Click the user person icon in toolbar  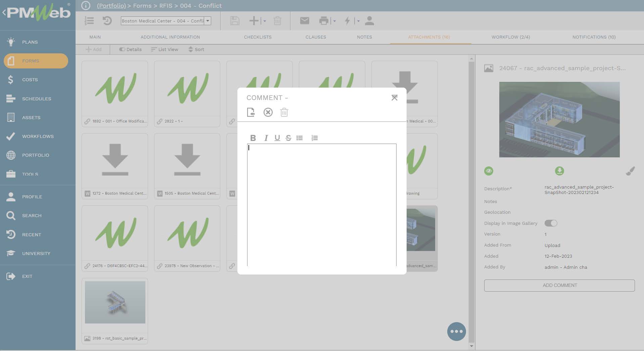369,21
